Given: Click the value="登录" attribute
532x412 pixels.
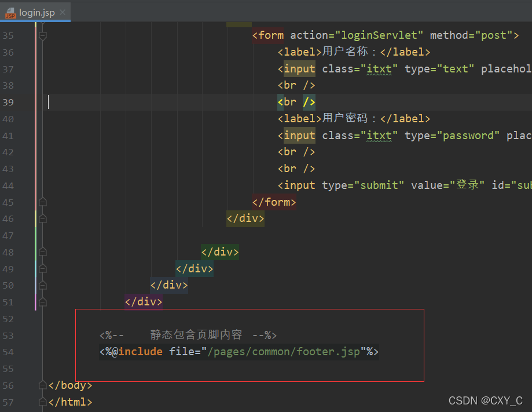Looking at the screenshot, I should point(448,185).
